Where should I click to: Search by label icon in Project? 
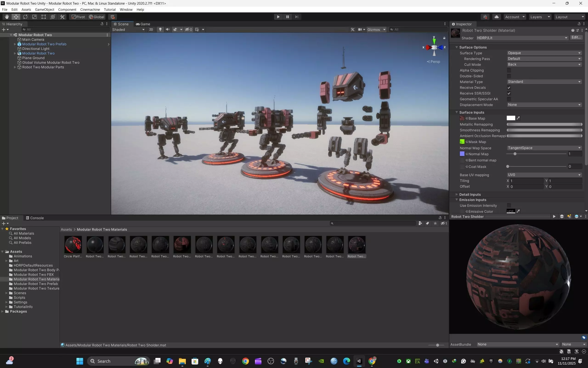tap(428, 223)
